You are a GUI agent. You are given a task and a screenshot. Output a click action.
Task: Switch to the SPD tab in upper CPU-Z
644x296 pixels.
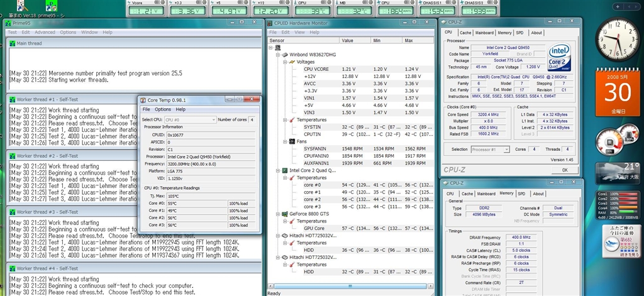(x=520, y=33)
